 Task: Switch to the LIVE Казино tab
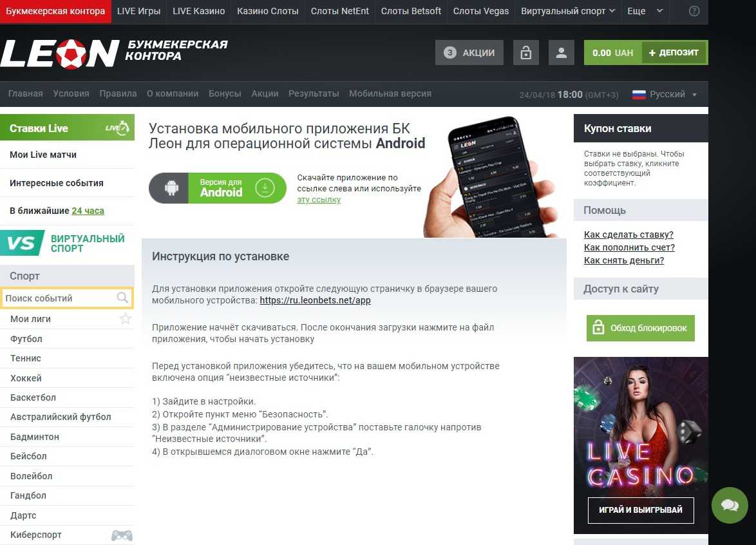pyautogui.click(x=198, y=11)
